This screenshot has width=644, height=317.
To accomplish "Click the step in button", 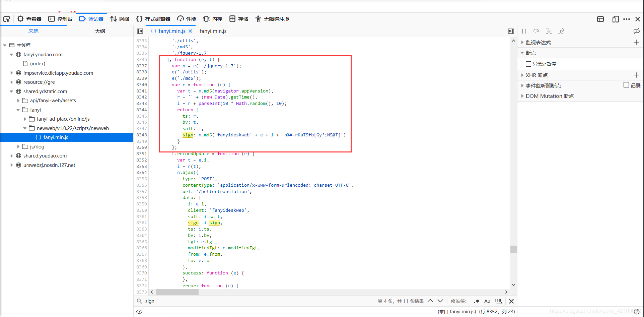I will coord(549,31).
